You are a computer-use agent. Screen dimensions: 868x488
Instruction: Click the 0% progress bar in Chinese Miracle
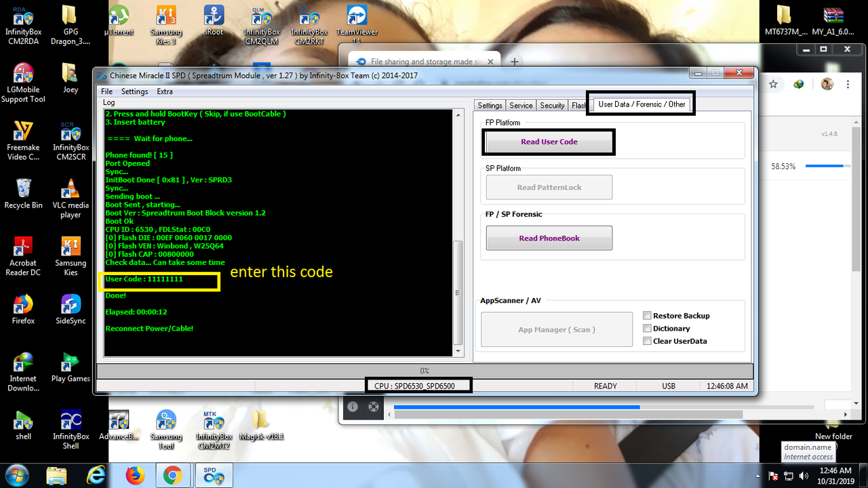click(425, 371)
